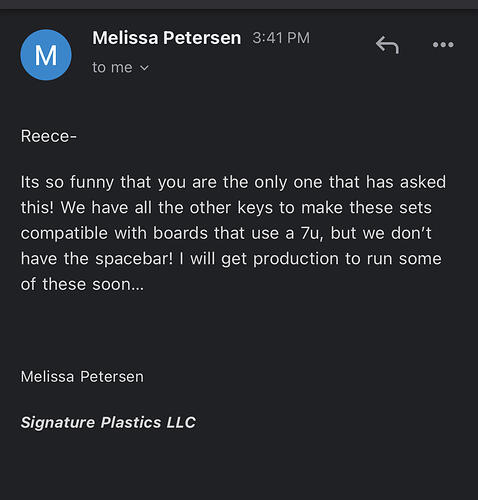Click the Melissa Petersen signature name

coord(82,377)
